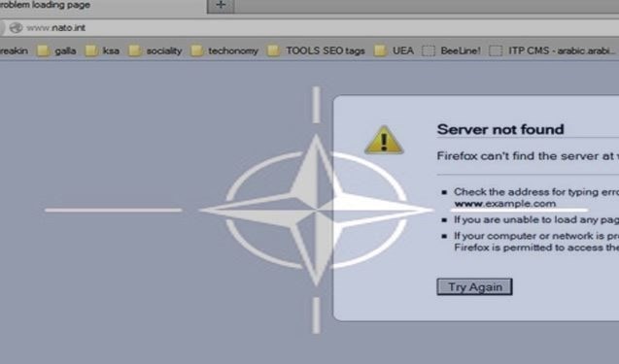The width and height of the screenshot is (619, 364).
Task: Click the folder icon beside techonomy
Action: tap(196, 50)
